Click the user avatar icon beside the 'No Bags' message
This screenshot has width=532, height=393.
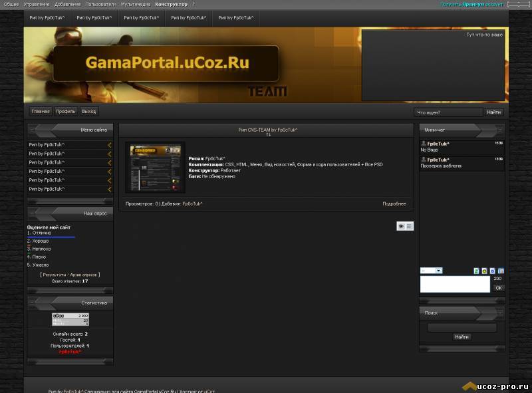point(424,144)
